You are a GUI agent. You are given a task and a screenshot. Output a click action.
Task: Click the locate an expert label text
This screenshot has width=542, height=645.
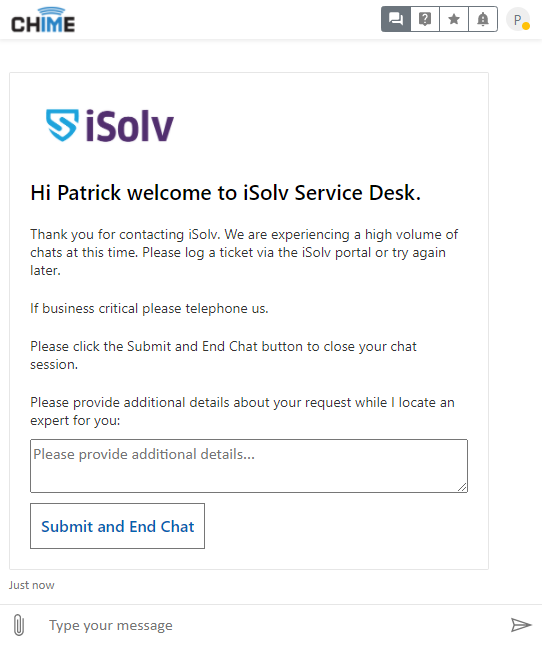[242, 411]
